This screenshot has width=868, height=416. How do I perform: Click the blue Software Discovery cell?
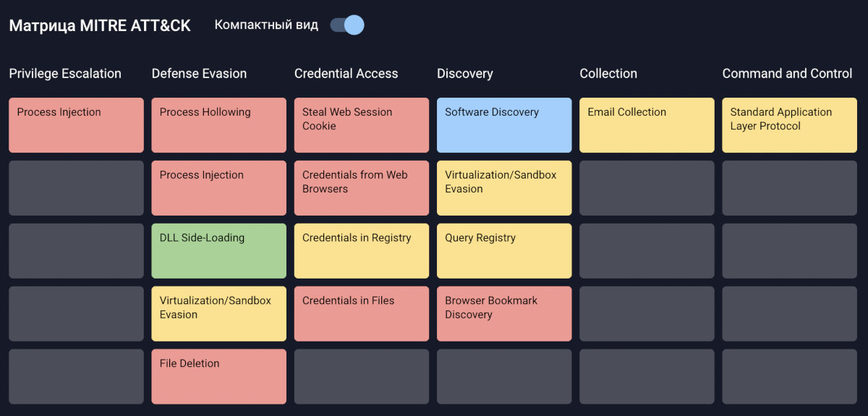(503, 125)
